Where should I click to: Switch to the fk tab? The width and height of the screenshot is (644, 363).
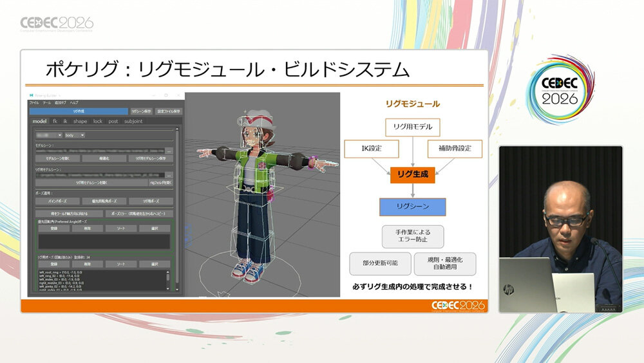click(x=55, y=121)
